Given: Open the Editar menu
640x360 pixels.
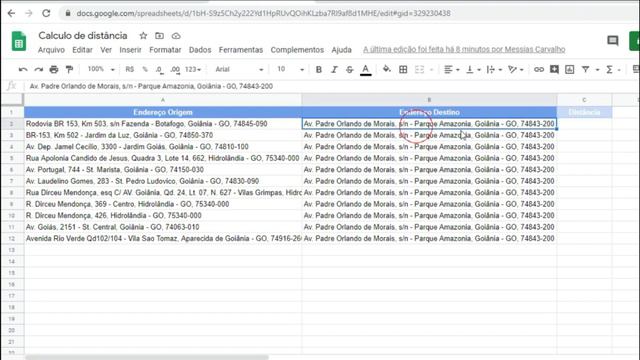Looking at the screenshot, I should pyautogui.click(x=82, y=50).
